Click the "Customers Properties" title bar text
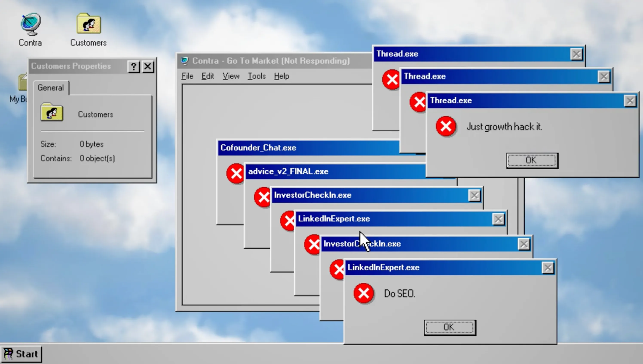Viewport: 643px width, 364px height. (x=71, y=66)
